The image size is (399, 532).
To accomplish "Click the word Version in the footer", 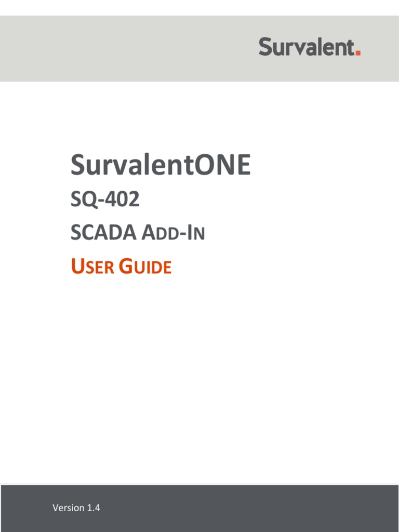I will click(69, 508).
